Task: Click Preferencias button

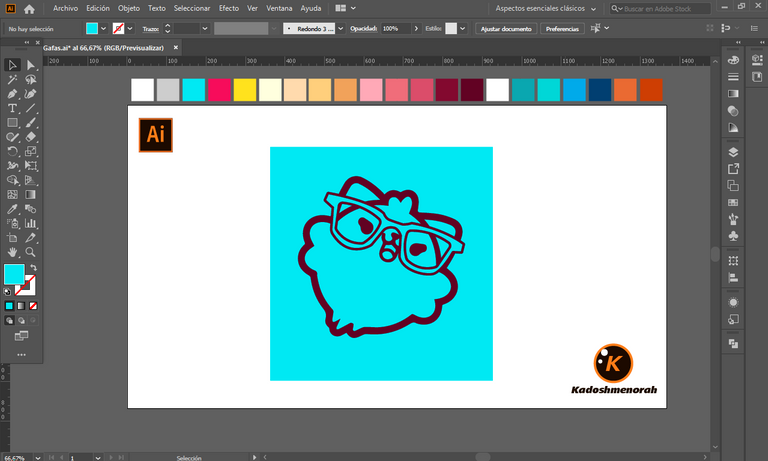Action: click(x=562, y=29)
